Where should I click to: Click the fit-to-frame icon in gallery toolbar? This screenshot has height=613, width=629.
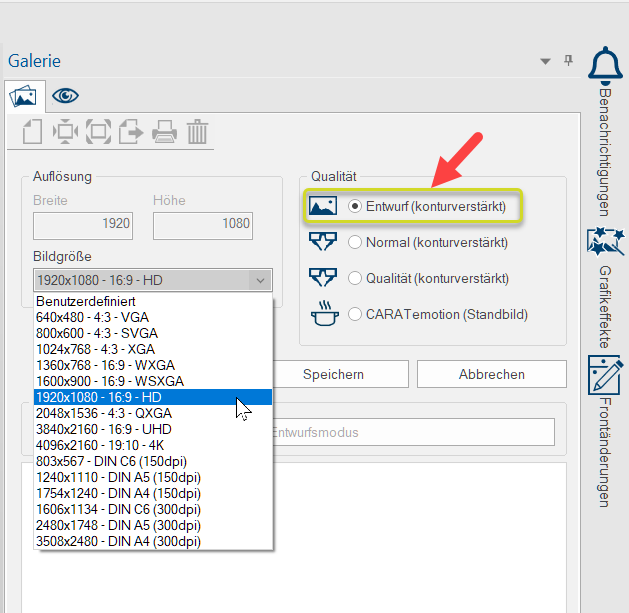coord(98,131)
